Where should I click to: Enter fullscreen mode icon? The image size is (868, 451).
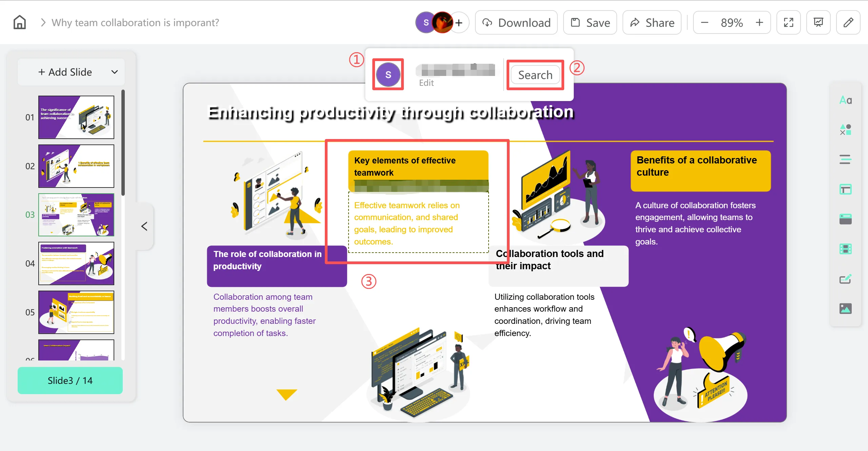[x=788, y=23]
